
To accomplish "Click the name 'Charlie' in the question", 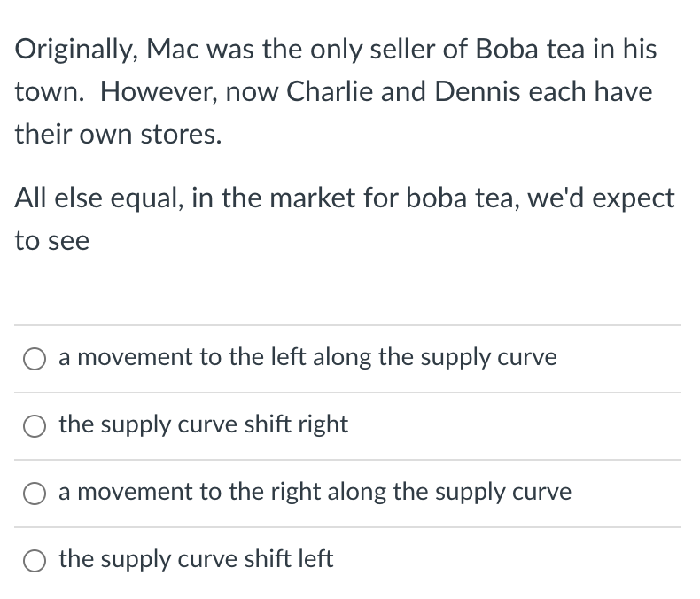I will click(330, 92).
